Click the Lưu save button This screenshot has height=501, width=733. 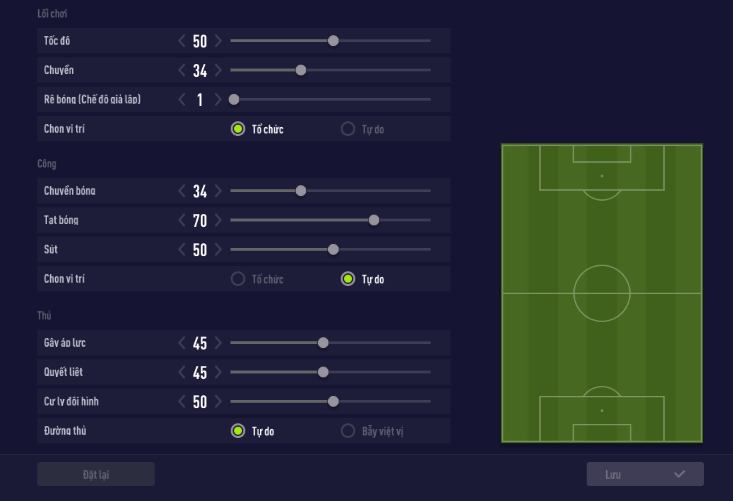[x=645, y=474]
